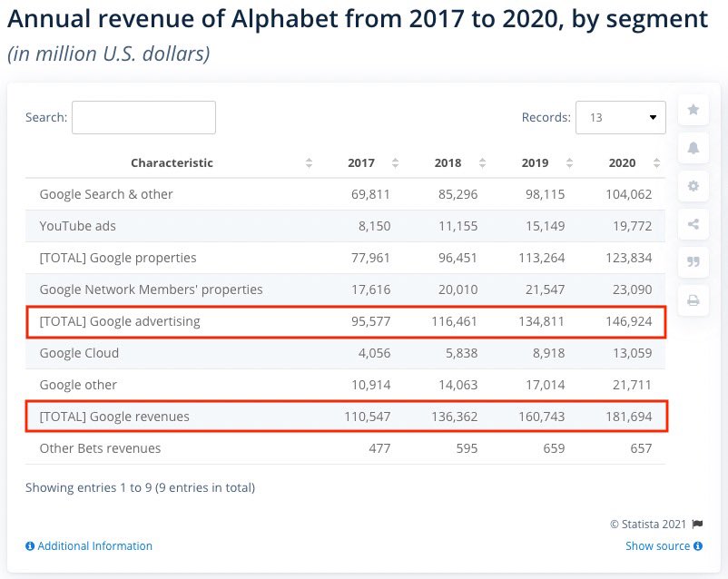
Task: Click the Network Members value 17,616
Action: (x=370, y=289)
